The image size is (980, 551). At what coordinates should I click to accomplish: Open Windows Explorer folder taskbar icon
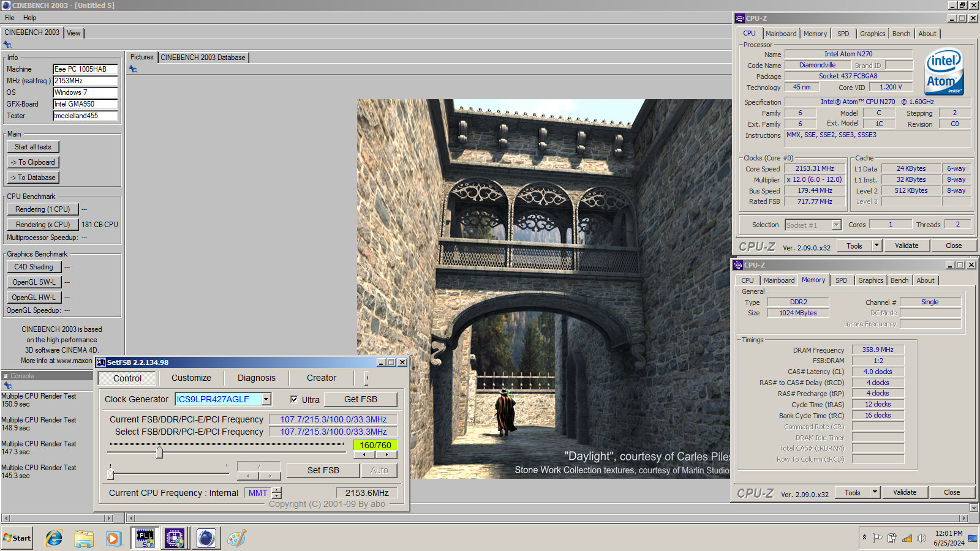pos(84,538)
